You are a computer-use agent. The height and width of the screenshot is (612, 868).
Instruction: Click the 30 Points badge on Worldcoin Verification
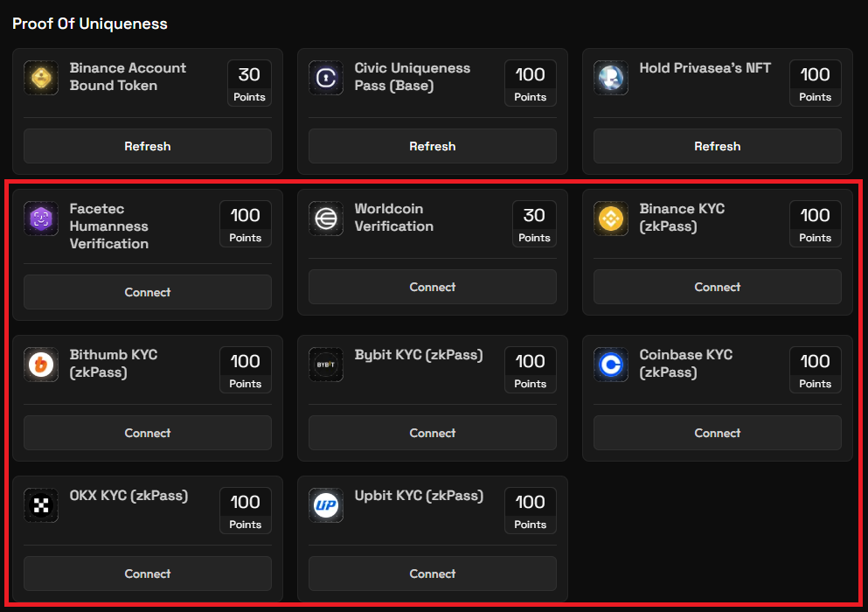click(534, 224)
